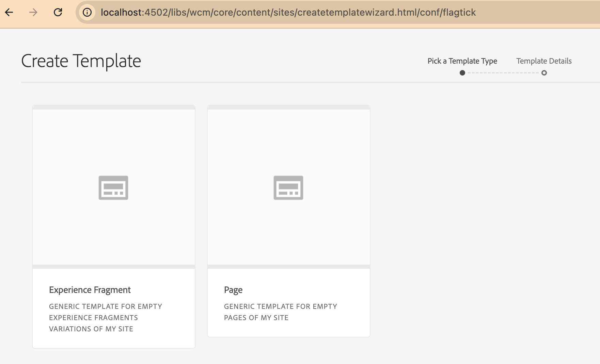Click blank preview area below the Page icon
The image size is (600, 364).
(288, 235)
